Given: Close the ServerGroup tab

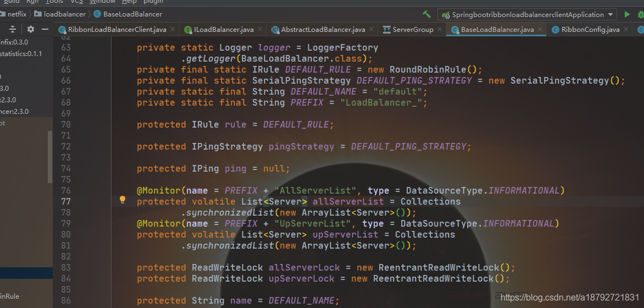Looking at the screenshot, I should (x=440, y=29).
